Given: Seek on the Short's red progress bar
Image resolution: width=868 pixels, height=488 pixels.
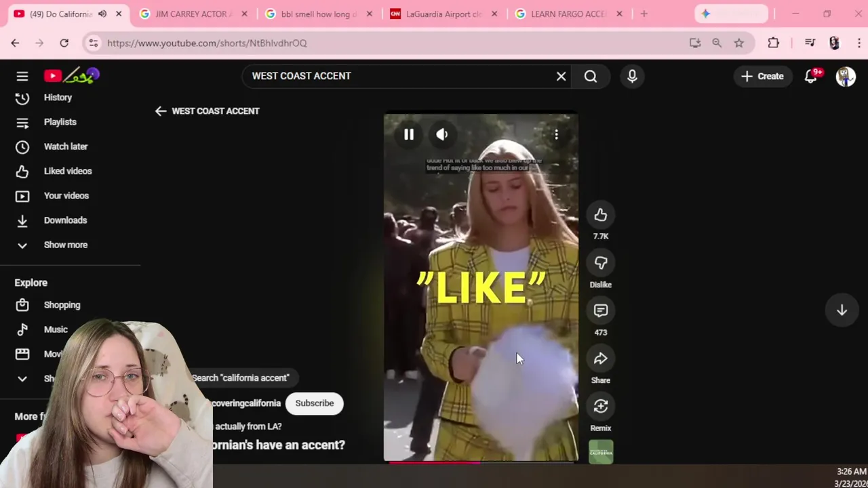Looking at the screenshot, I should click(x=481, y=462).
